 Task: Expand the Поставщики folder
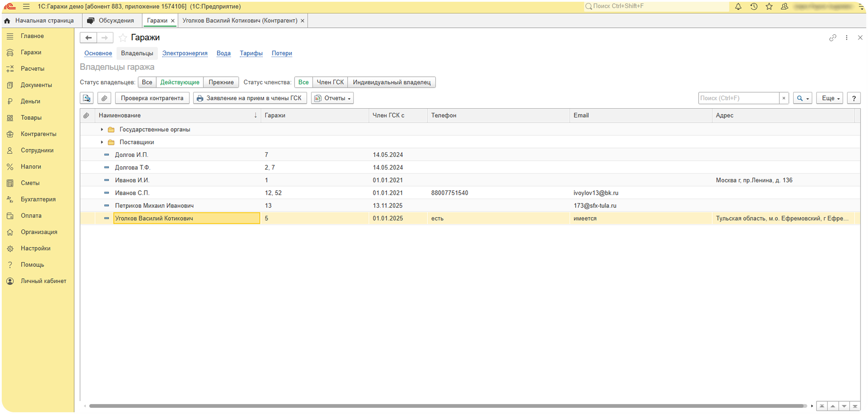click(x=102, y=142)
